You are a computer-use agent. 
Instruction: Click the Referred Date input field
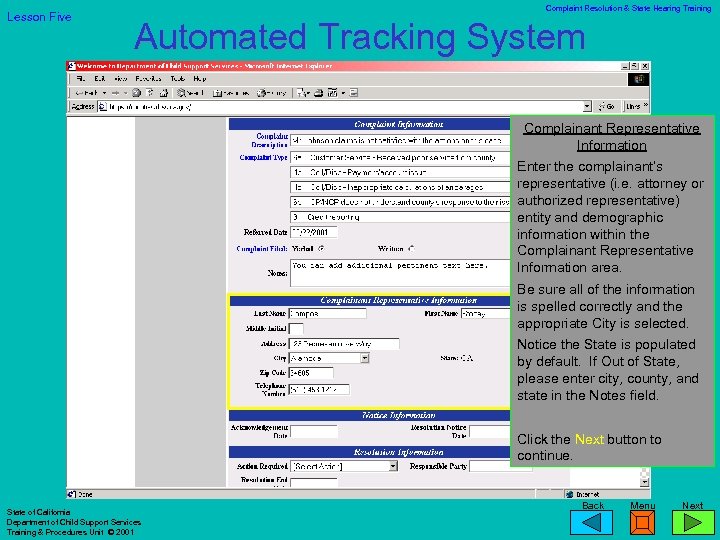point(314,232)
